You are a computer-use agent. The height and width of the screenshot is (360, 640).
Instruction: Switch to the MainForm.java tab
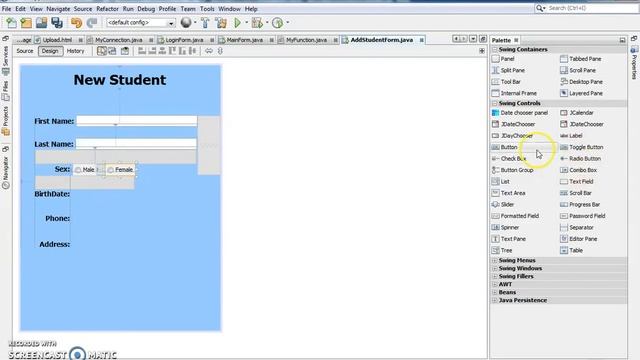click(x=244, y=40)
